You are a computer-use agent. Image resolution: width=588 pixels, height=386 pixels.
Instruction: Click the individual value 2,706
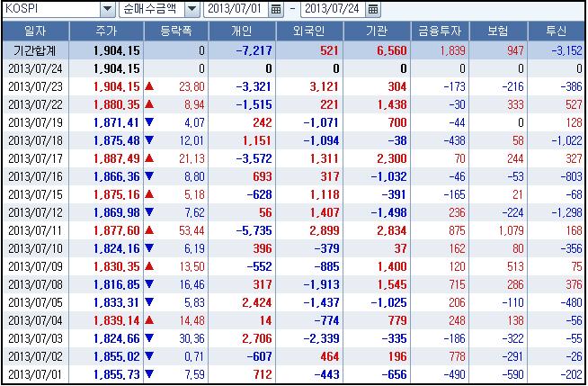[257, 338]
